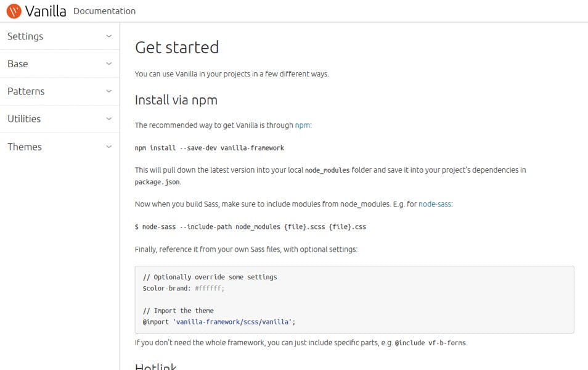Click the npm install command text
Image resolution: width=588 pixels, height=370 pixels.
click(x=209, y=148)
